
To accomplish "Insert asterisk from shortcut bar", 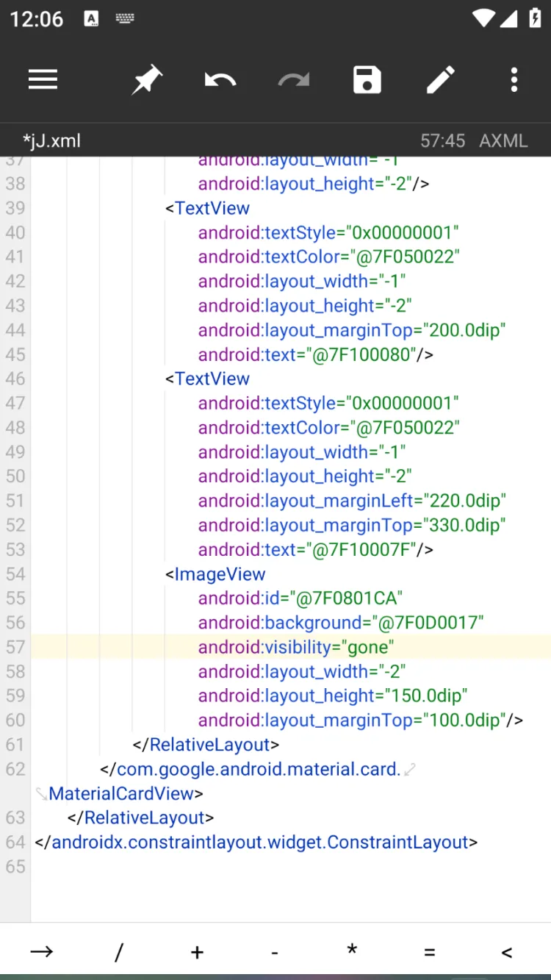I will (352, 951).
